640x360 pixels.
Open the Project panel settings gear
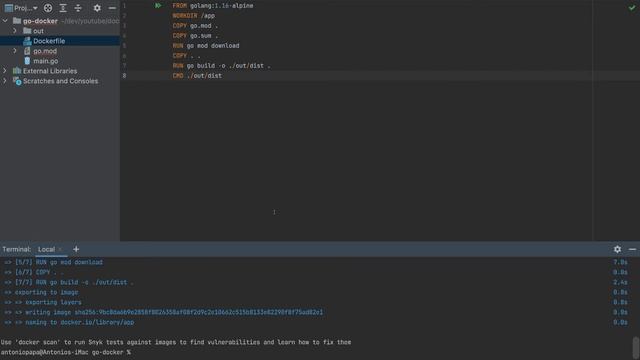[x=97, y=8]
